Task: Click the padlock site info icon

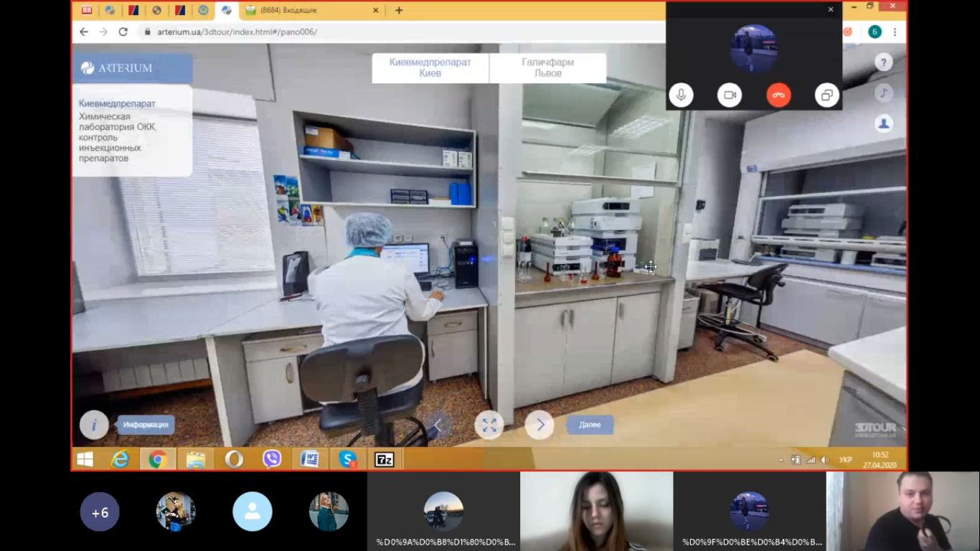Action: click(148, 32)
